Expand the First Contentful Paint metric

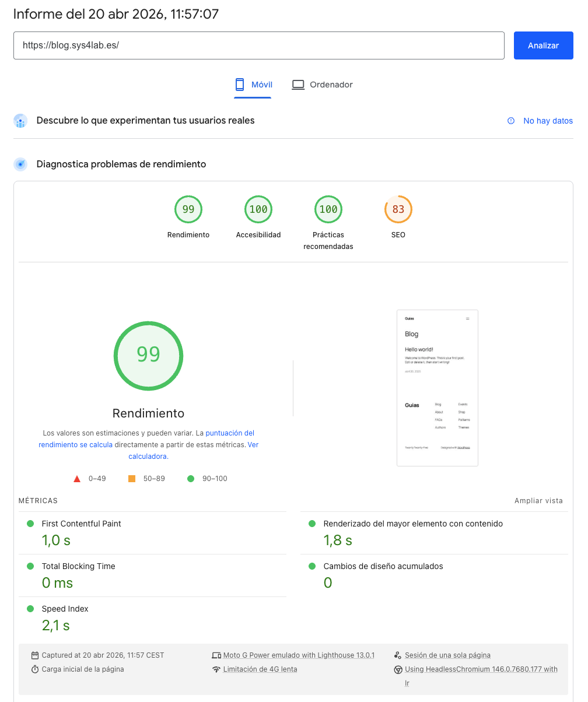point(81,524)
